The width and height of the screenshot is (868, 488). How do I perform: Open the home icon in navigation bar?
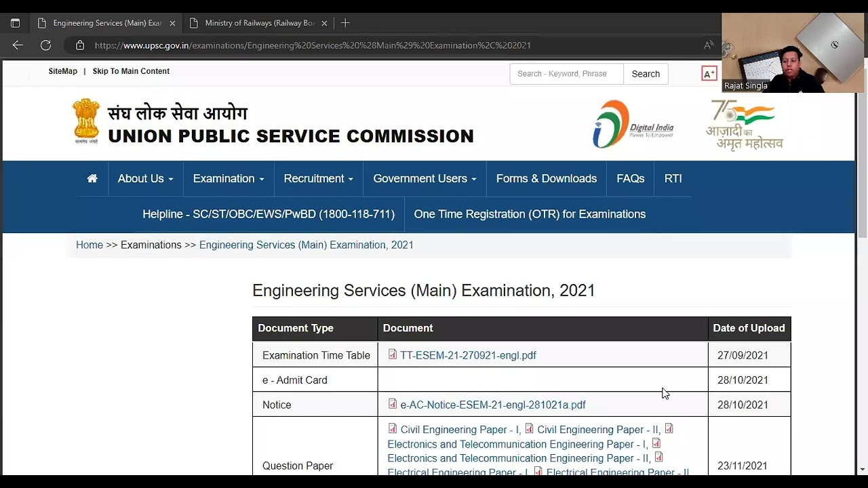pos(92,178)
